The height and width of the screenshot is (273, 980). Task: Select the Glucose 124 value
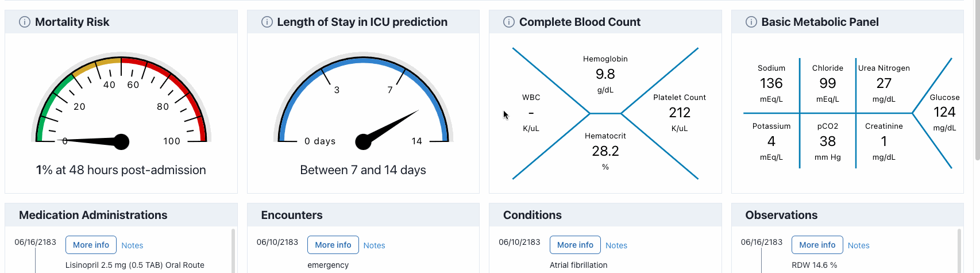[x=944, y=112]
